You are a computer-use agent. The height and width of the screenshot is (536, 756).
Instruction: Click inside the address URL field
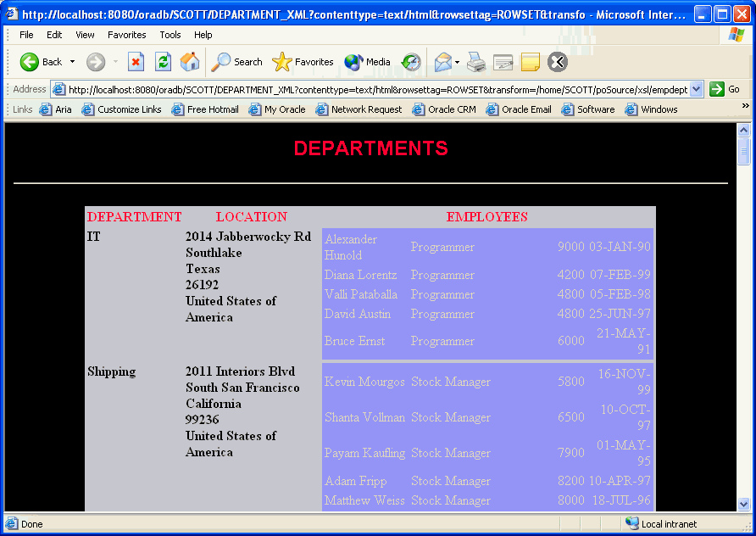click(x=373, y=89)
